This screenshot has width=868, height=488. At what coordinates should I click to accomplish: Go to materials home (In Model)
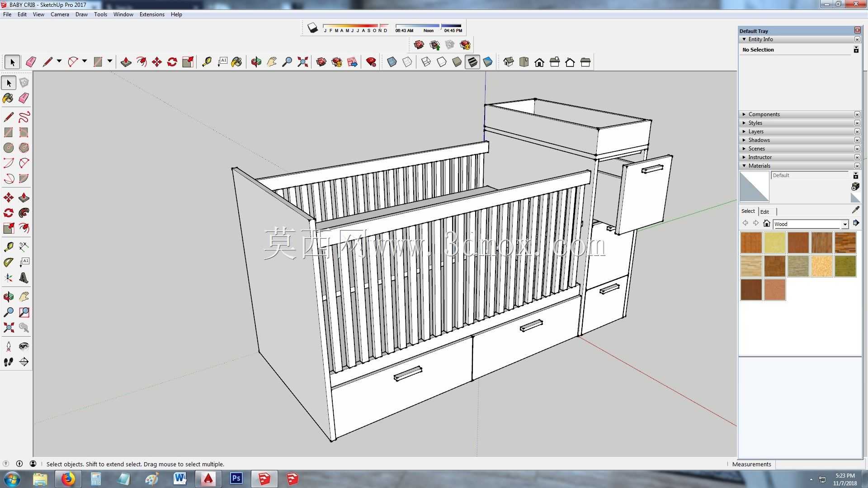766,223
